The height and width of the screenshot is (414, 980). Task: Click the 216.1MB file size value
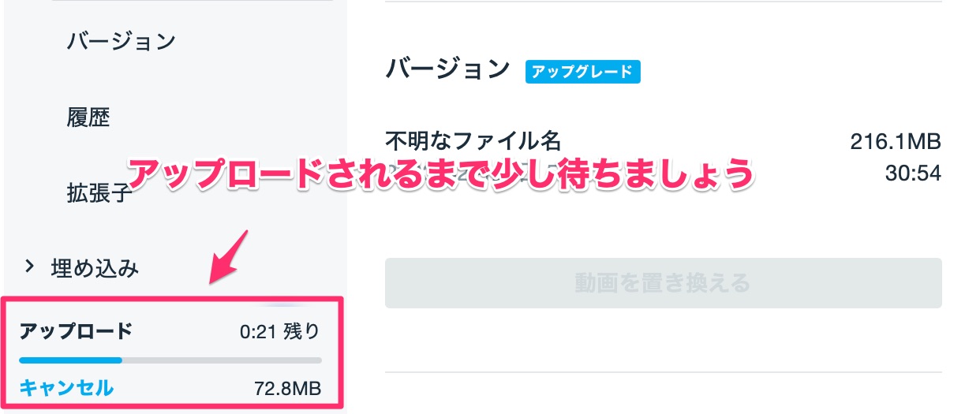(896, 141)
